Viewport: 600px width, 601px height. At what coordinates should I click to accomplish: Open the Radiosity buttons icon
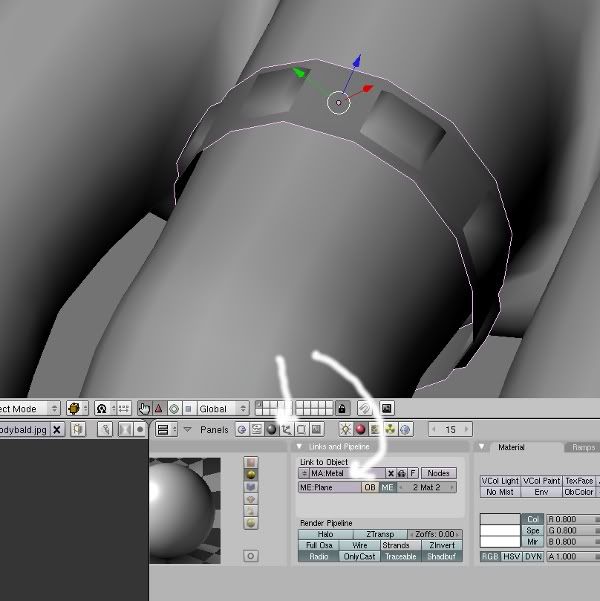390,430
